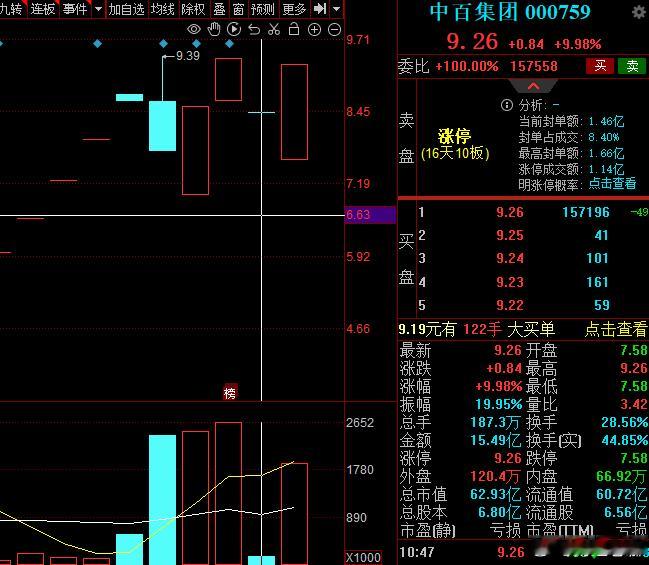This screenshot has height=565, width=649.
Task: Click the 分析 info icon
Action: point(507,105)
